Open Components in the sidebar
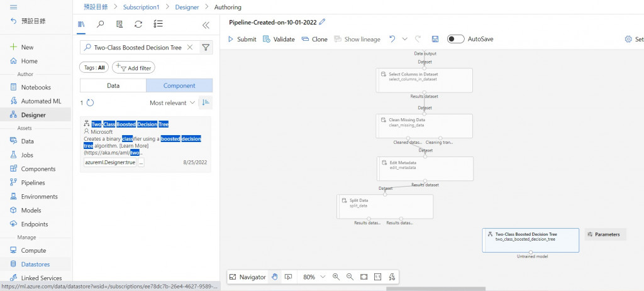 (x=33, y=169)
